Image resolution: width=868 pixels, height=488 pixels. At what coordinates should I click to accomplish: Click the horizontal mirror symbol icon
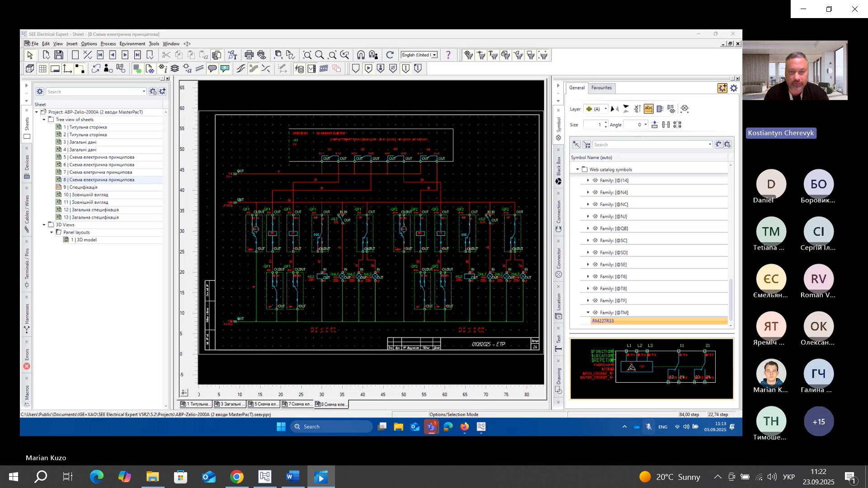click(614, 109)
